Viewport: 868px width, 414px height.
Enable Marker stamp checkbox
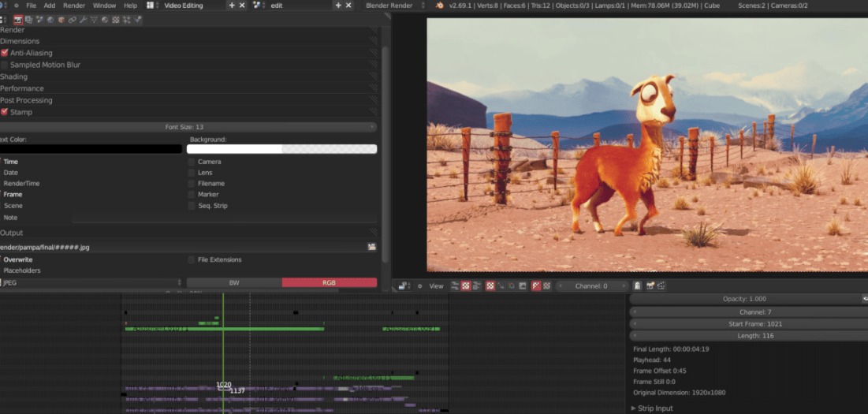click(192, 194)
